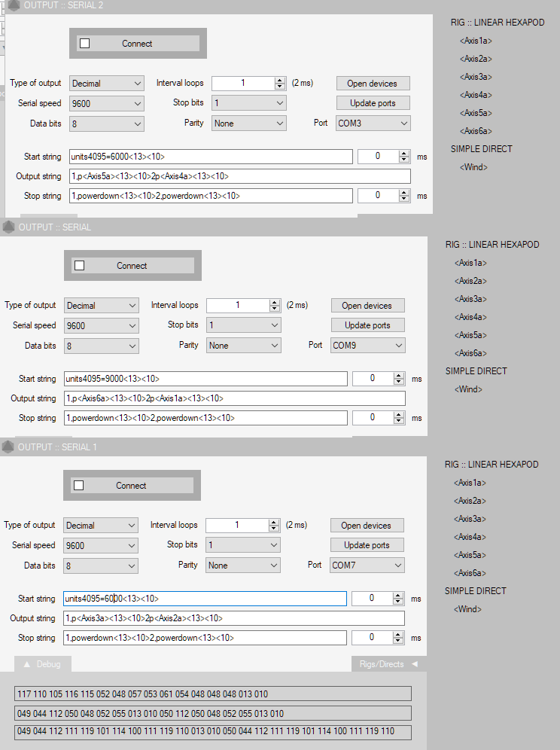Select <Axis3a> in OUTPUT :: SERIAL rig list
This screenshot has height=750, width=560.
point(470,299)
